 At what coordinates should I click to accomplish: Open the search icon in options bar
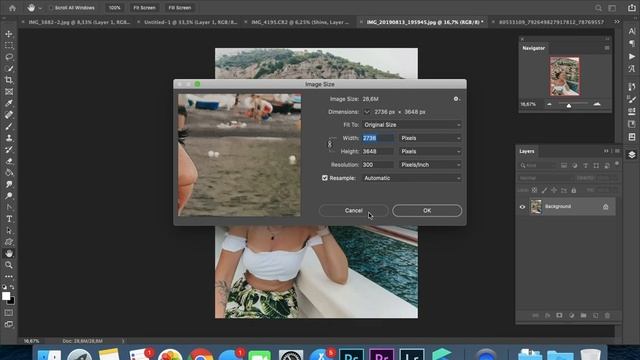[x=598, y=8]
